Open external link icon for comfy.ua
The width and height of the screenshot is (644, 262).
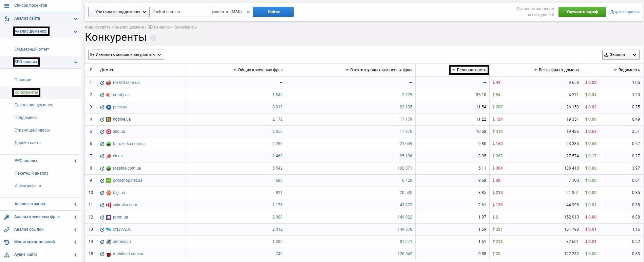pos(102,95)
